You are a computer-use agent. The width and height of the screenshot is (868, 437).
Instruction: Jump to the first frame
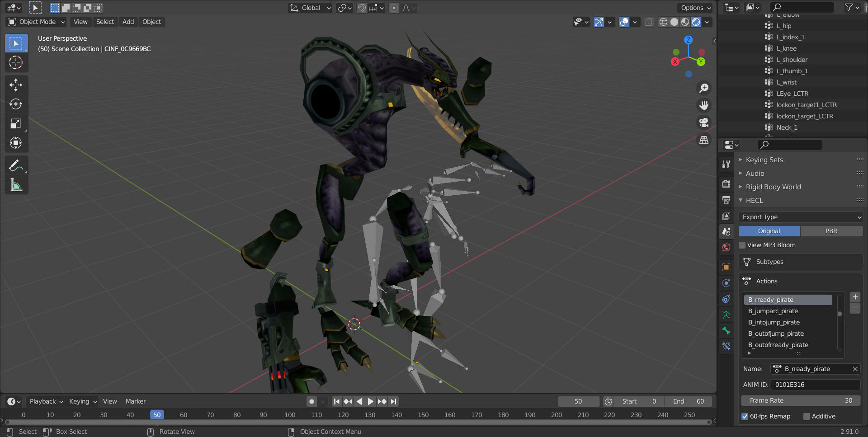(337, 401)
